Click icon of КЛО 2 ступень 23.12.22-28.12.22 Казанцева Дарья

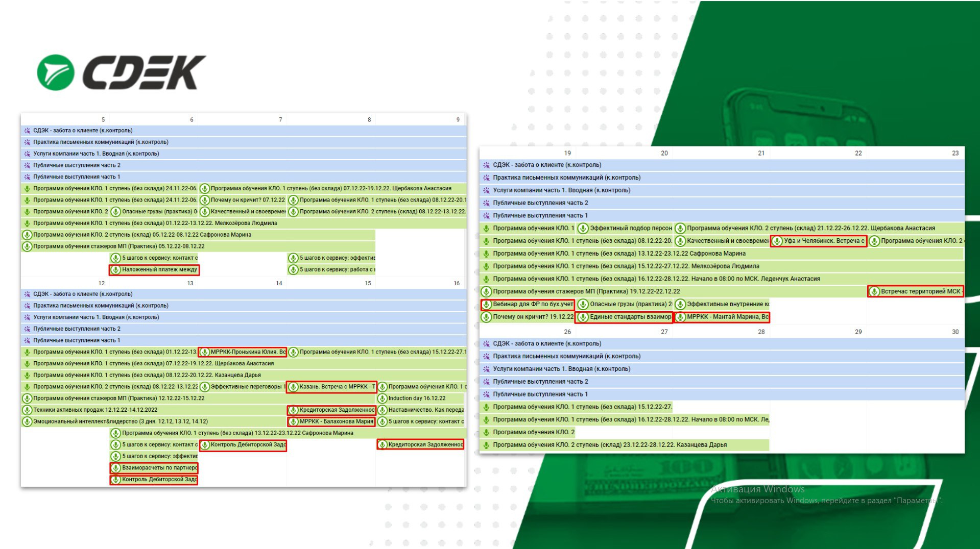coord(486,445)
